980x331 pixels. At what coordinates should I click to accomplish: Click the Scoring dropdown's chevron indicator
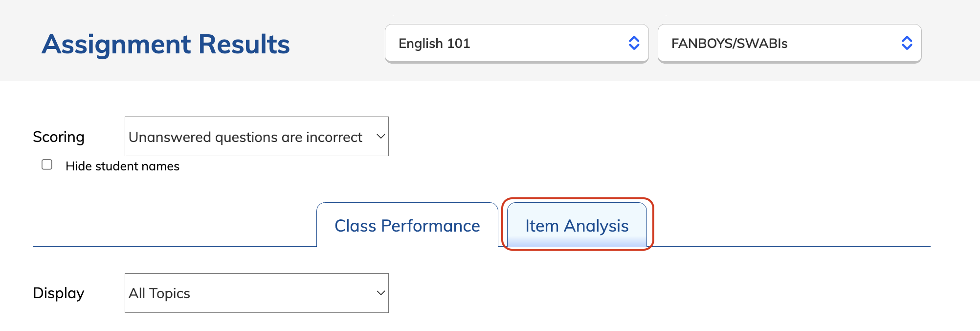[x=380, y=137]
